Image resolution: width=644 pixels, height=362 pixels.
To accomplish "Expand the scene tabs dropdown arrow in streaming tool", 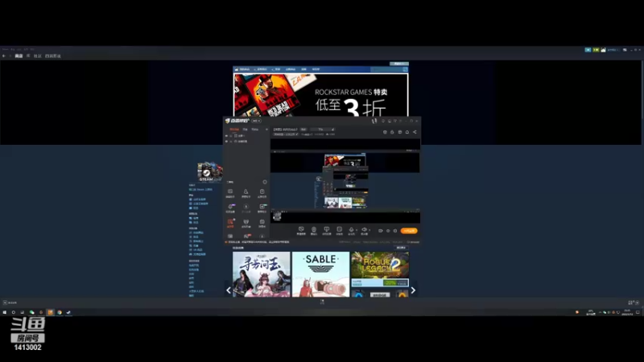I will 266,130.
